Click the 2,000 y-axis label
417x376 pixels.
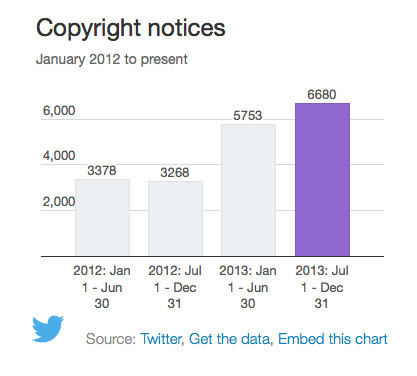(x=59, y=202)
